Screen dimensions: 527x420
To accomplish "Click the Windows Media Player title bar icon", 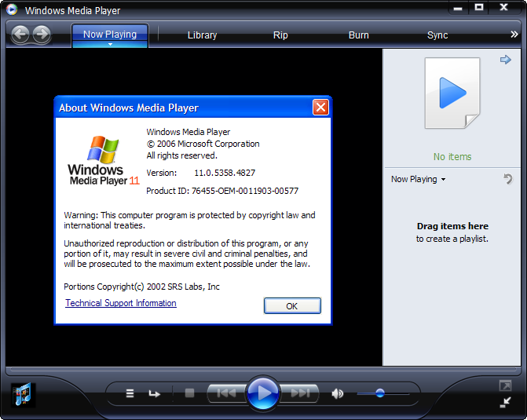I will pyautogui.click(x=12, y=9).
